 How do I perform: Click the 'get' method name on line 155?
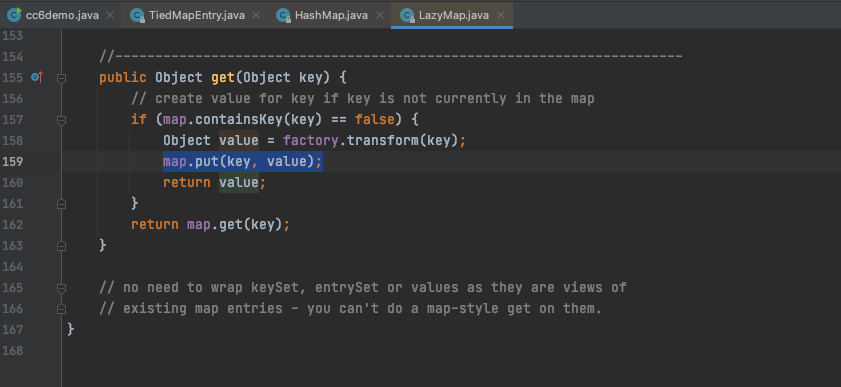click(223, 78)
